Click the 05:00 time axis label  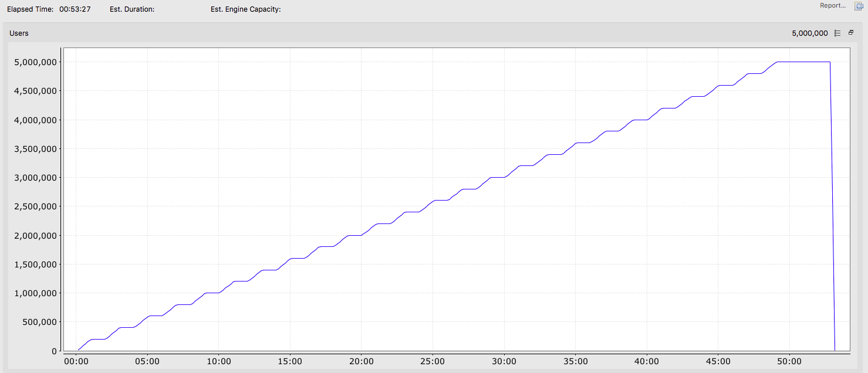[x=147, y=361]
